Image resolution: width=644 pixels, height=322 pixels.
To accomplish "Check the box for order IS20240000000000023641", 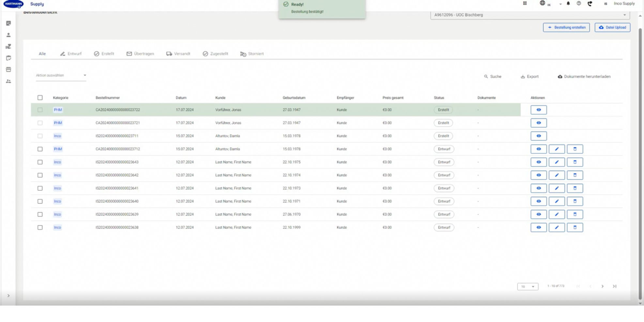I will click(40, 188).
